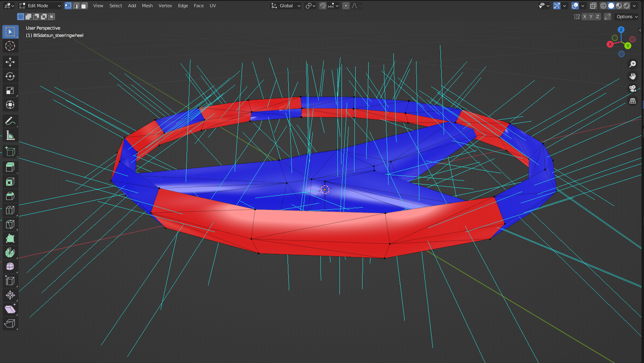
Task: Select the Edge Slide tool
Action: click(x=10, y=281)
